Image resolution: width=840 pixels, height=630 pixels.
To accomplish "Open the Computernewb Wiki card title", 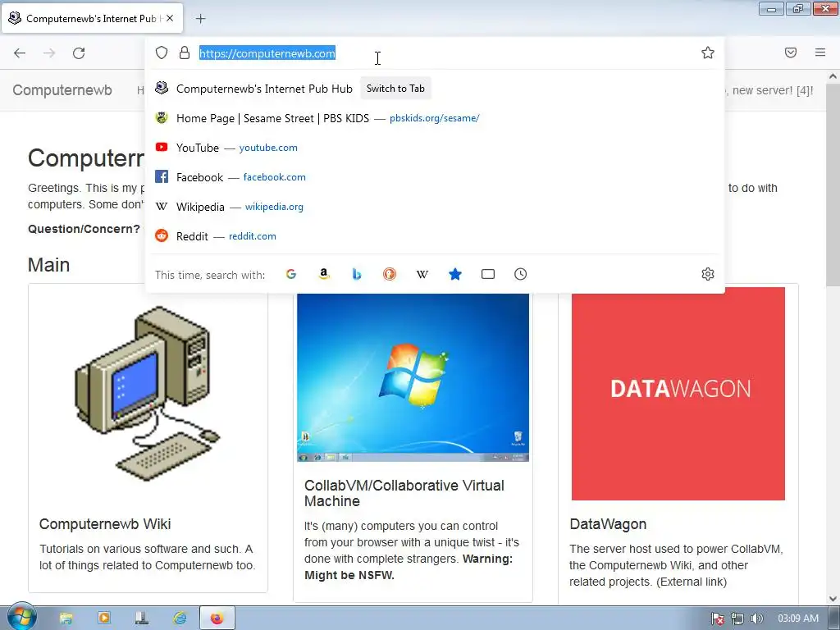I will 105,524.
